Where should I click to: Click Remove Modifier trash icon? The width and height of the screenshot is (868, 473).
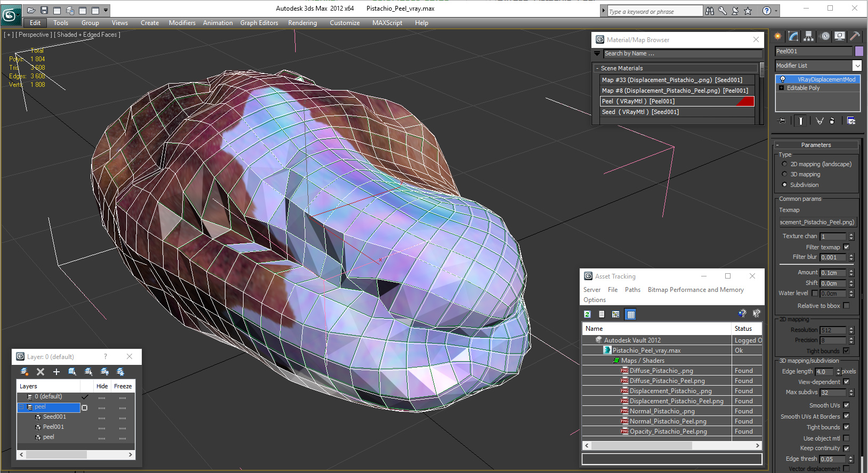[x=832, y=121]
